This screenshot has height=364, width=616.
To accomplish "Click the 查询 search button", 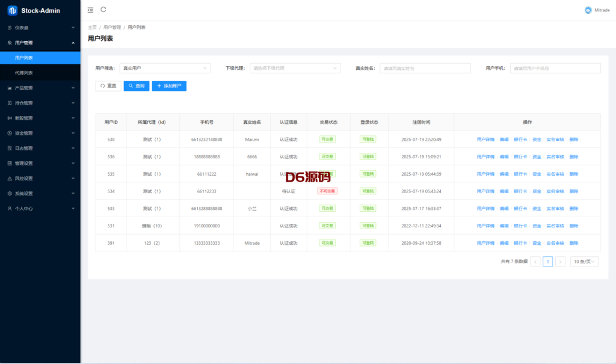I will click(137, 86).
